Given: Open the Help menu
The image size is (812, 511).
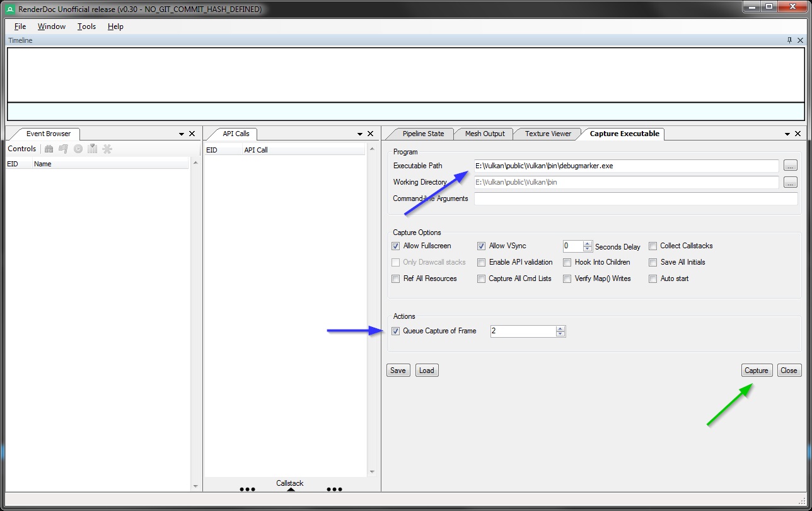Looking at the screenshot, I should pos(115,26).
